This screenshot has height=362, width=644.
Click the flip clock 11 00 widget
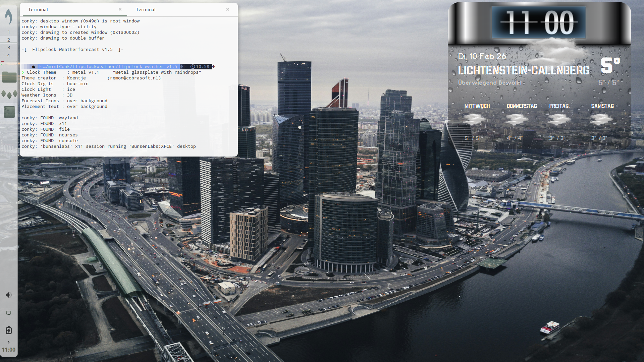coord(539,22)
